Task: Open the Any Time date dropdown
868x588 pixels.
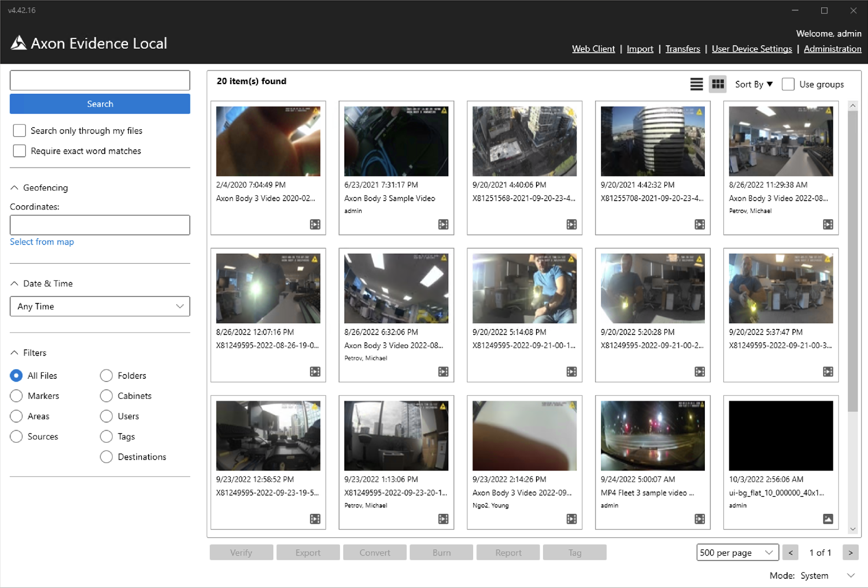Action: [100, 306]
